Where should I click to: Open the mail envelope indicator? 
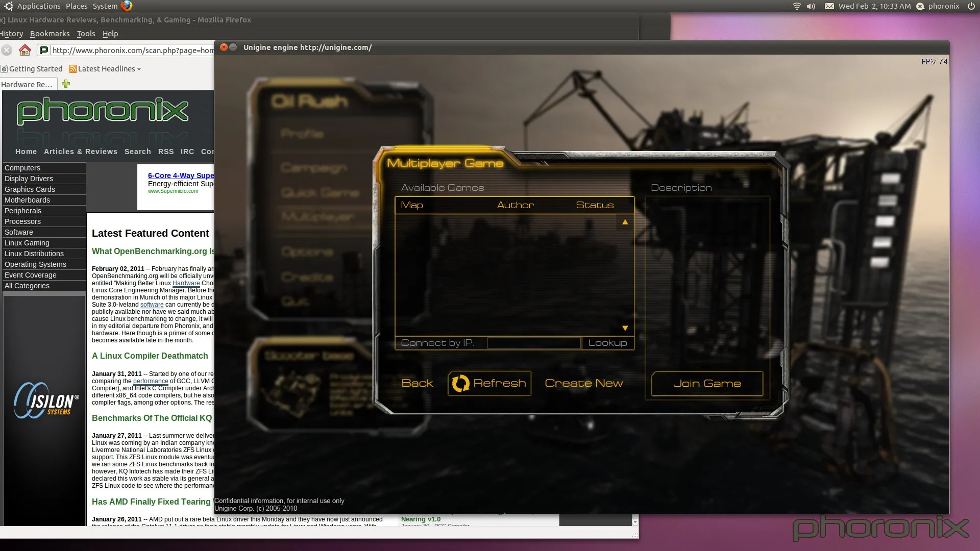click(829, 6)
